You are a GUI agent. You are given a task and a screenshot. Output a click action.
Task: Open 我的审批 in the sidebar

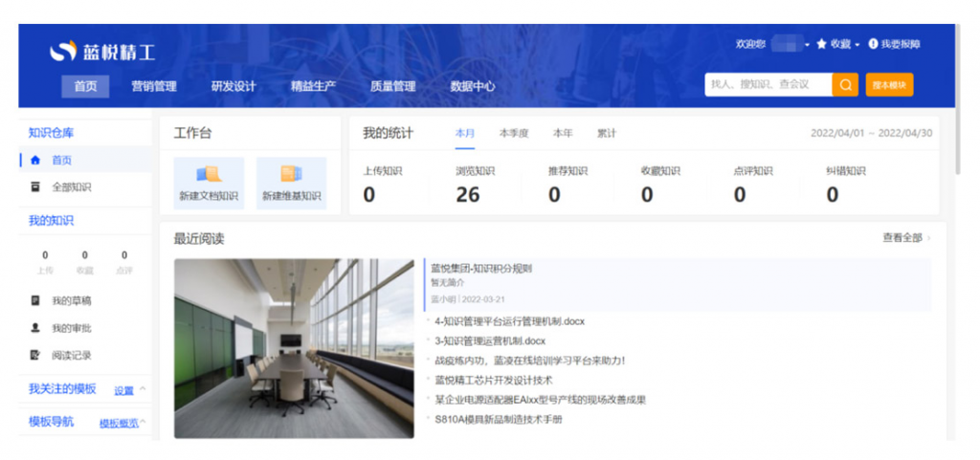click(71, 328)
